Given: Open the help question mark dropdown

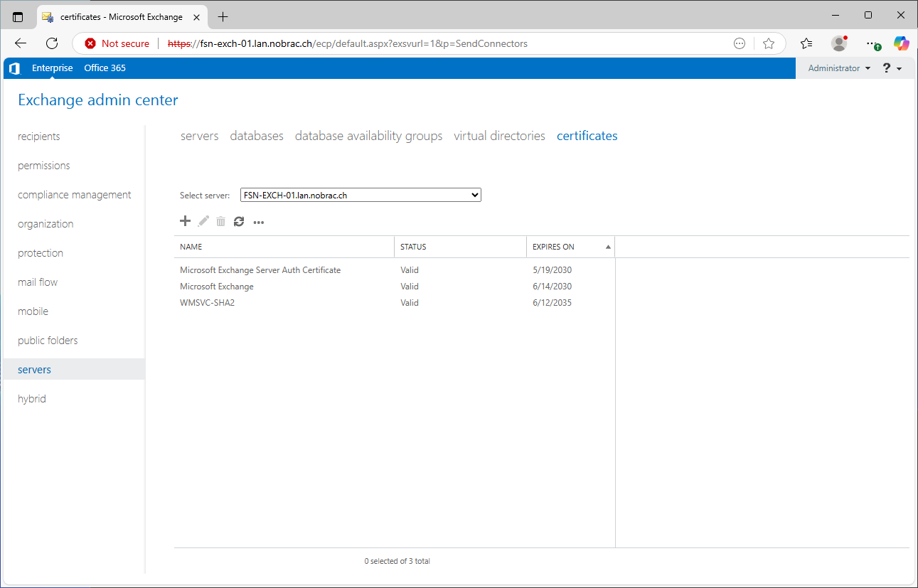Looking at the screenshot, I should (x=892, y=68).
